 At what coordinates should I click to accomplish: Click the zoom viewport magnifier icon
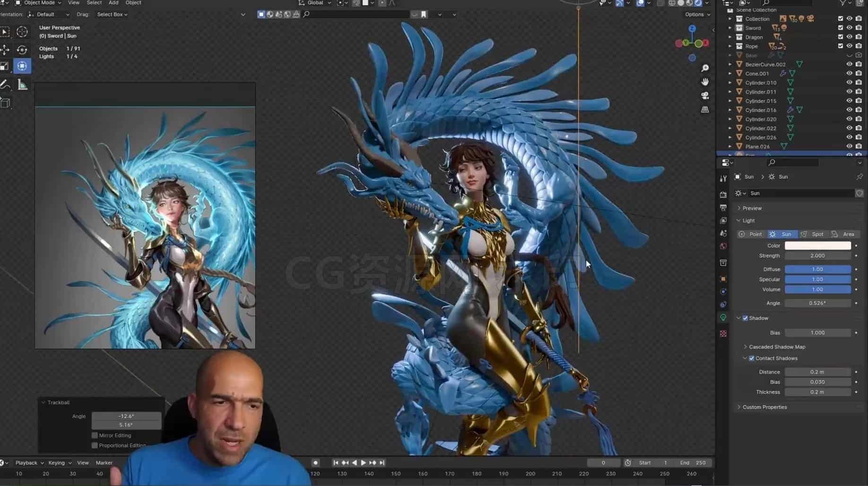click(705, 68)
